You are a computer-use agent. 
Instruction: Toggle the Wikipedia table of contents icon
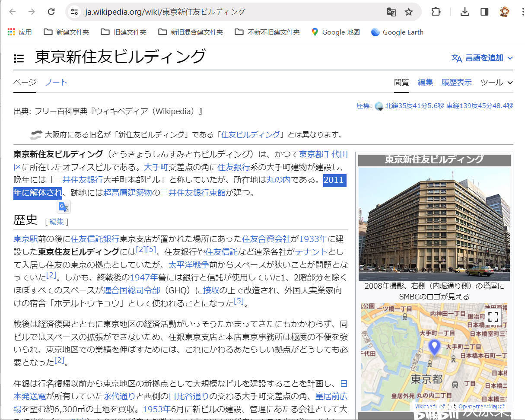[x=19, y=58]
